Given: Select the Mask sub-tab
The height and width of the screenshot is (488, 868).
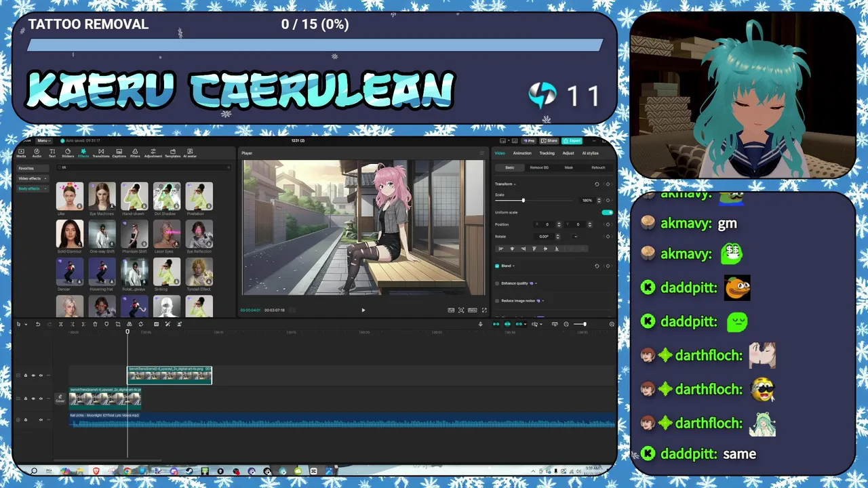Looking at the screenshot, I should [x=569, y=167].
